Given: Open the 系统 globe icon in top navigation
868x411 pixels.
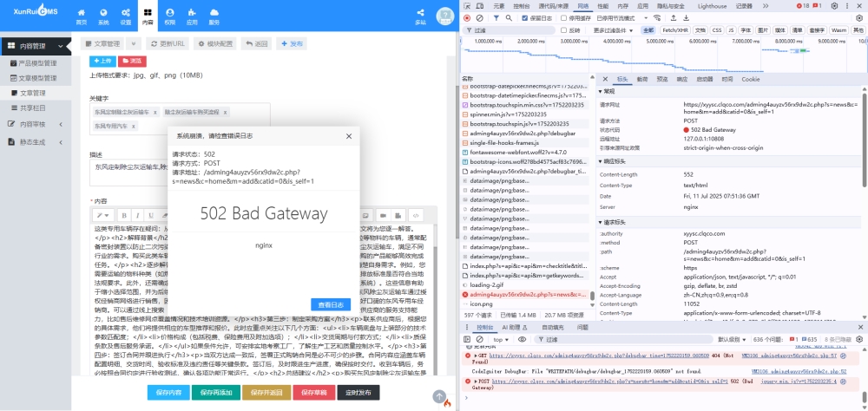Looking at the screenshot, I should [103, 13].
